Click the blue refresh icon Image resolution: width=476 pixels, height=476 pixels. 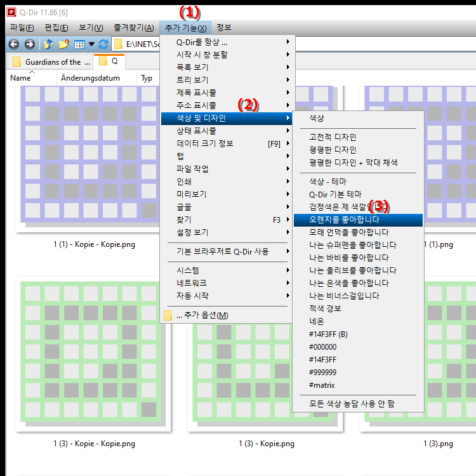103,44
